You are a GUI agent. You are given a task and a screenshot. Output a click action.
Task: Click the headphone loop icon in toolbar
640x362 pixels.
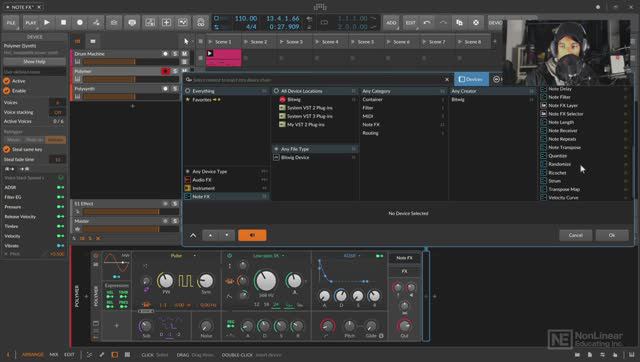pos(200,22)
